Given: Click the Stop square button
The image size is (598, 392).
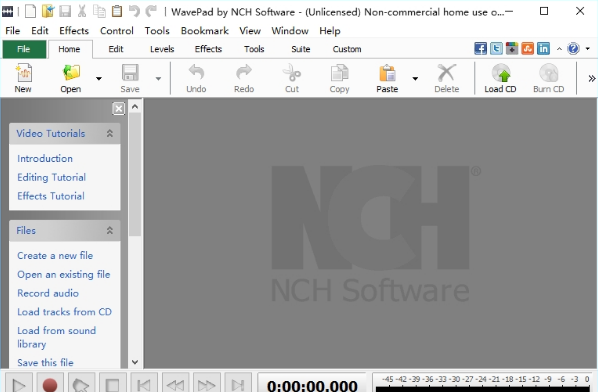Looking at the screenshot, I should pyautogui.click(x=112, y=383).
